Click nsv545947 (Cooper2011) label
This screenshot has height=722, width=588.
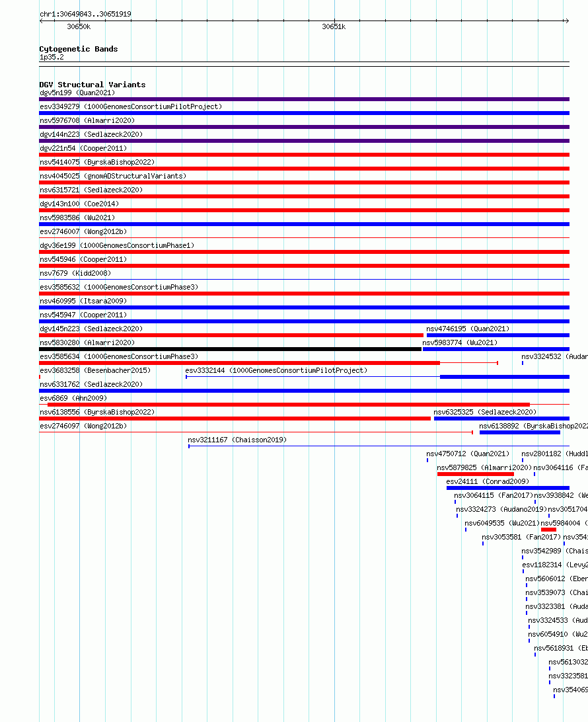click(83, 314)
